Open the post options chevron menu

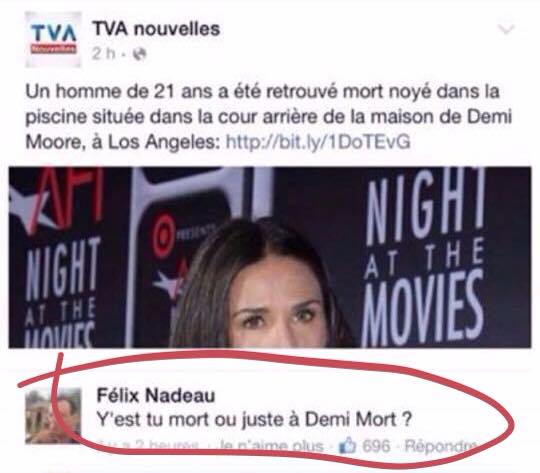click(507, 29)
